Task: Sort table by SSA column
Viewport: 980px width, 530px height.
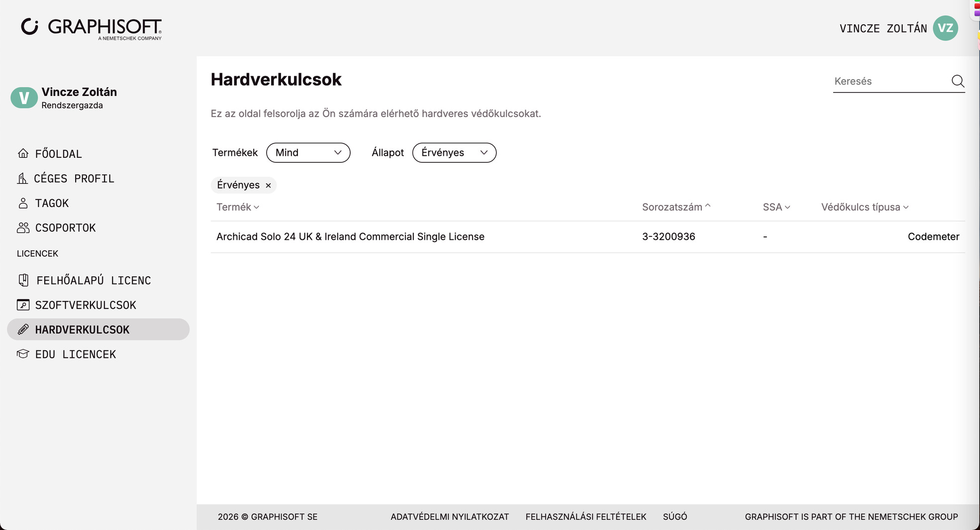Action: (777, 207)
